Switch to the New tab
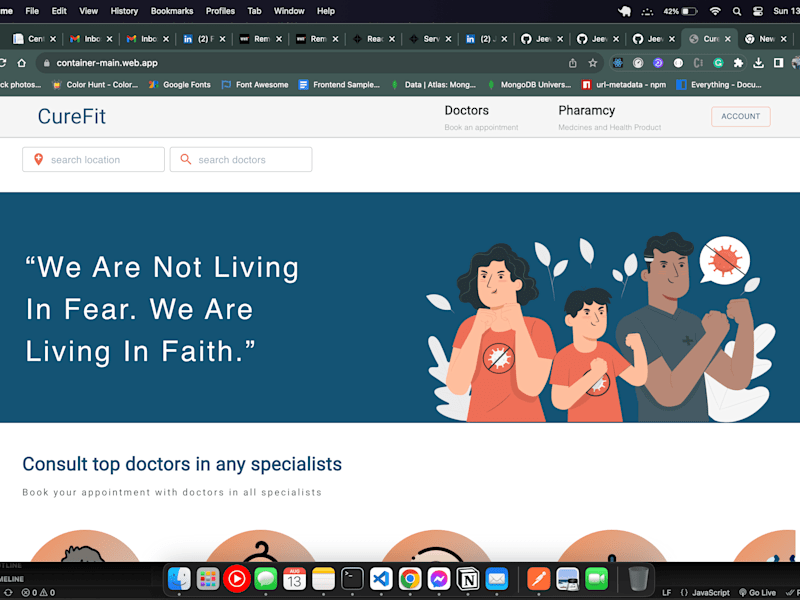Viewport: 800px width, 600px height. [x=765, y=39]
